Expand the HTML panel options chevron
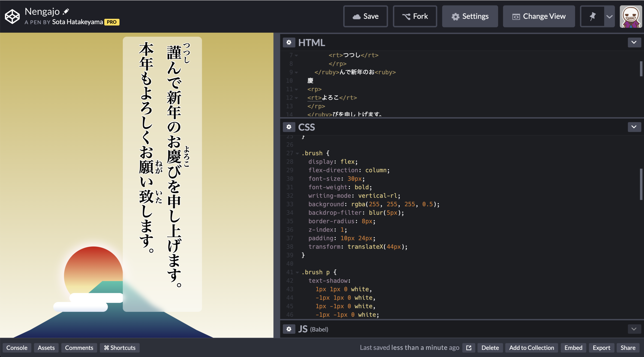644x357 pixels. pyautogui.click(x=634, y=42)
